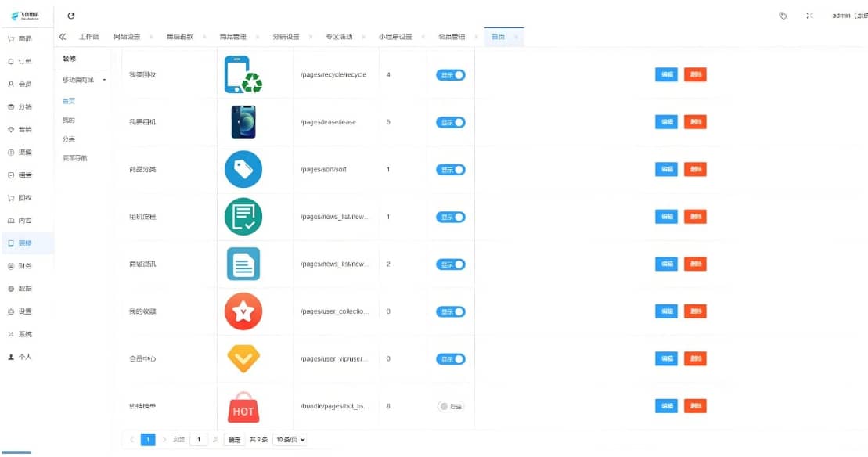Open the 小程序设置 tab
The height and width of the screenshot is (457, 868).
pos(398,35)
